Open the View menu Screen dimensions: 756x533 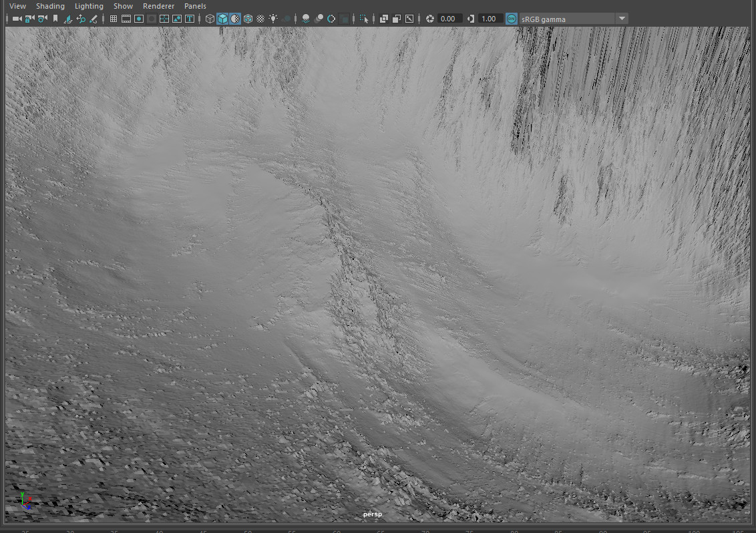coord(17,6)
